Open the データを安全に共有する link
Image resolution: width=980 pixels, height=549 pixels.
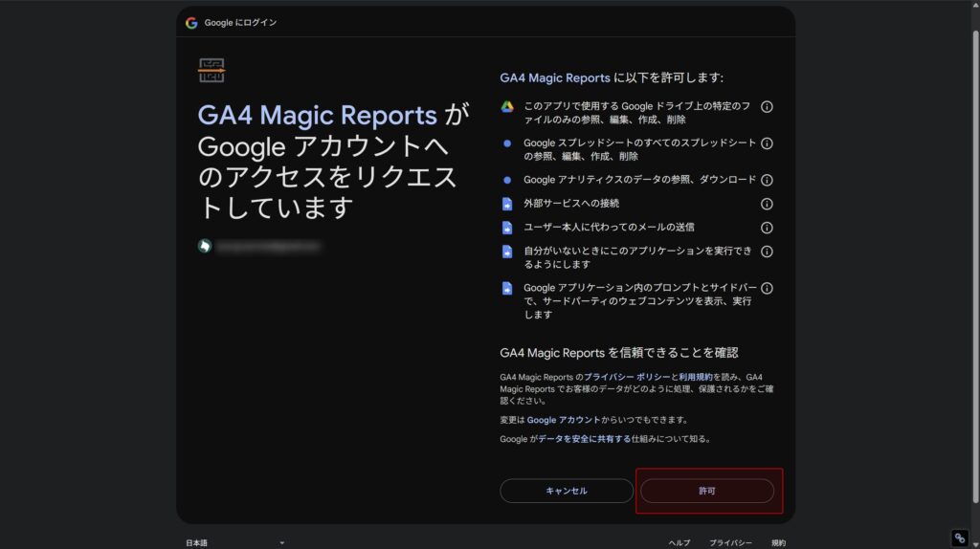585,439
